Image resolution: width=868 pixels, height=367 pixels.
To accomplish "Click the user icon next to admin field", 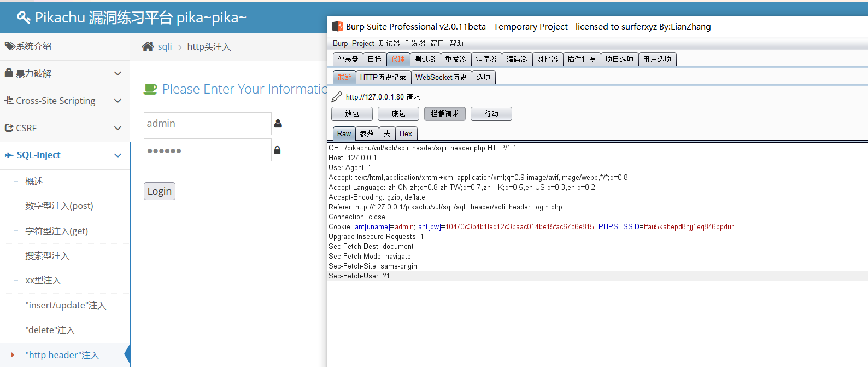I will pos(278,124).
